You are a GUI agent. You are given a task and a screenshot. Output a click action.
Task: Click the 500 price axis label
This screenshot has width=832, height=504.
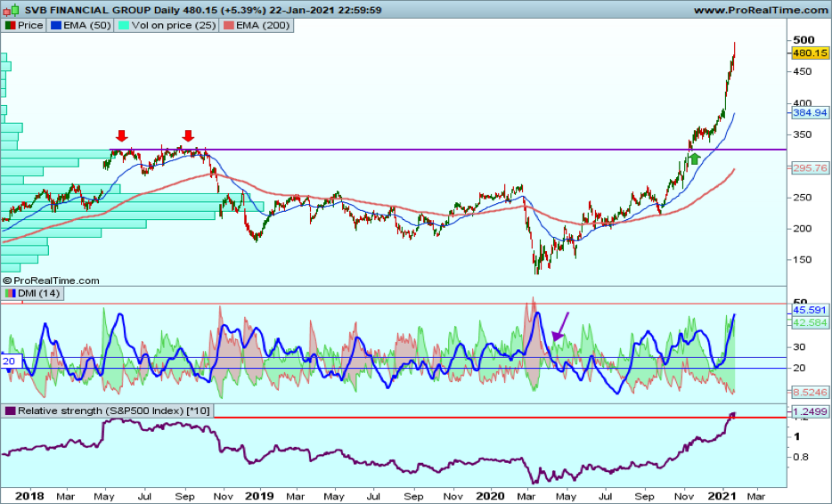[x=803, y=40]
